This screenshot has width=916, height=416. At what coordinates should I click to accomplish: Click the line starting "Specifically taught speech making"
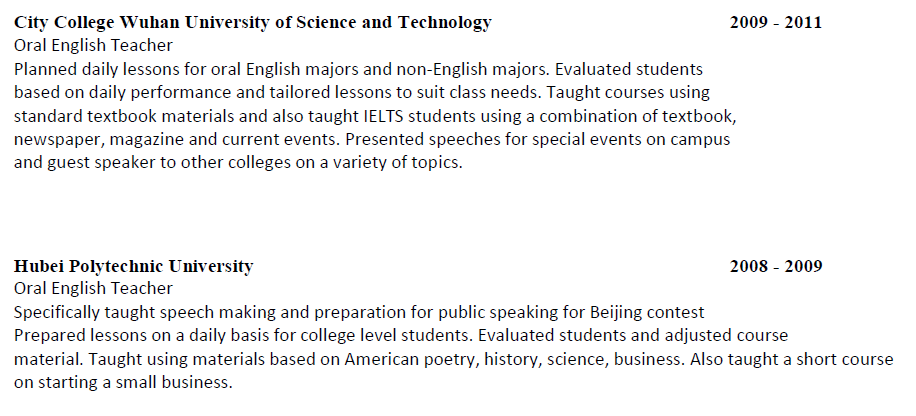[359, 311]
